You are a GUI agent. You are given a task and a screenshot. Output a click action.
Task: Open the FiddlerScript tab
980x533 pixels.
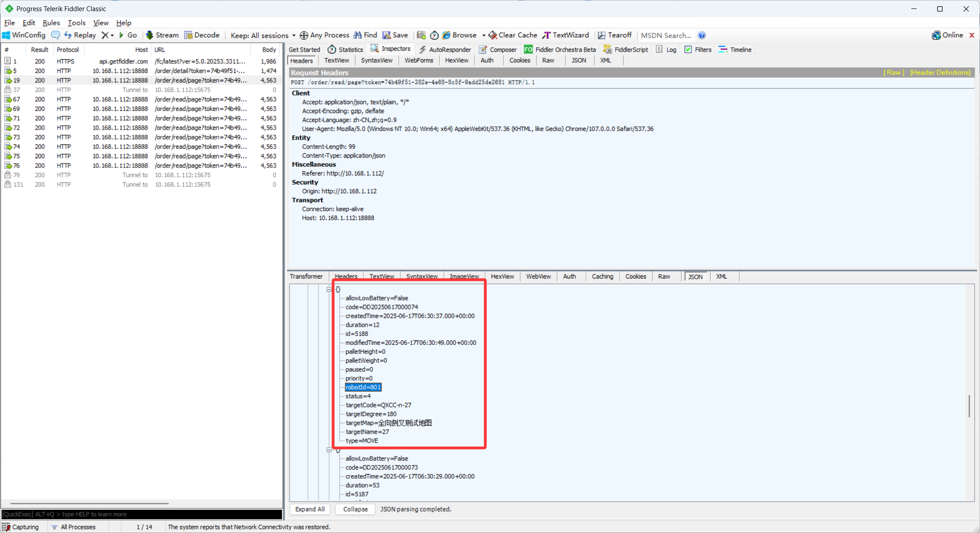626,49
